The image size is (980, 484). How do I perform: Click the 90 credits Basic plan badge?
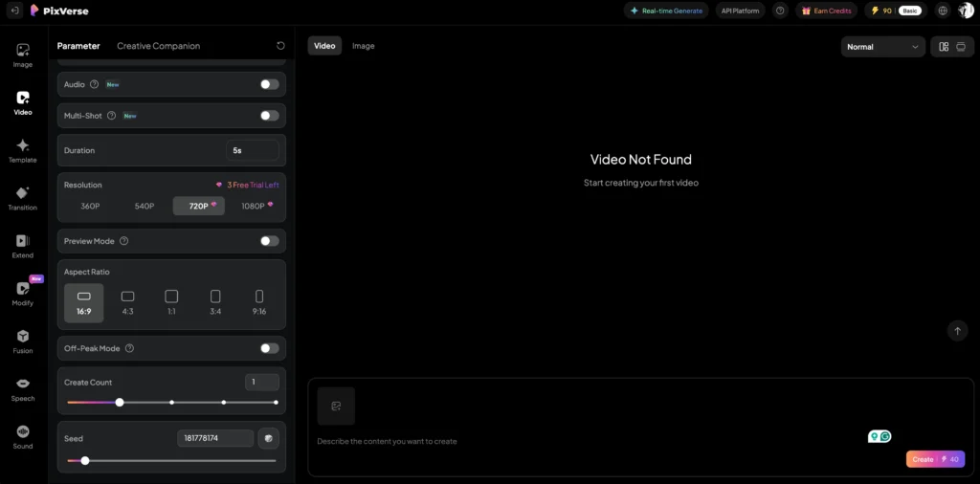pos(896,11)
